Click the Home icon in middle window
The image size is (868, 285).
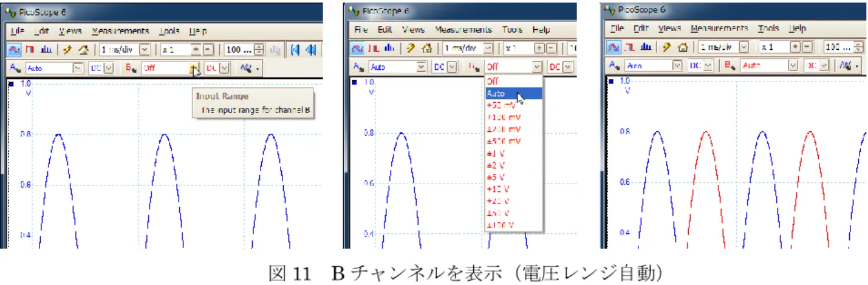click(426, 49)
